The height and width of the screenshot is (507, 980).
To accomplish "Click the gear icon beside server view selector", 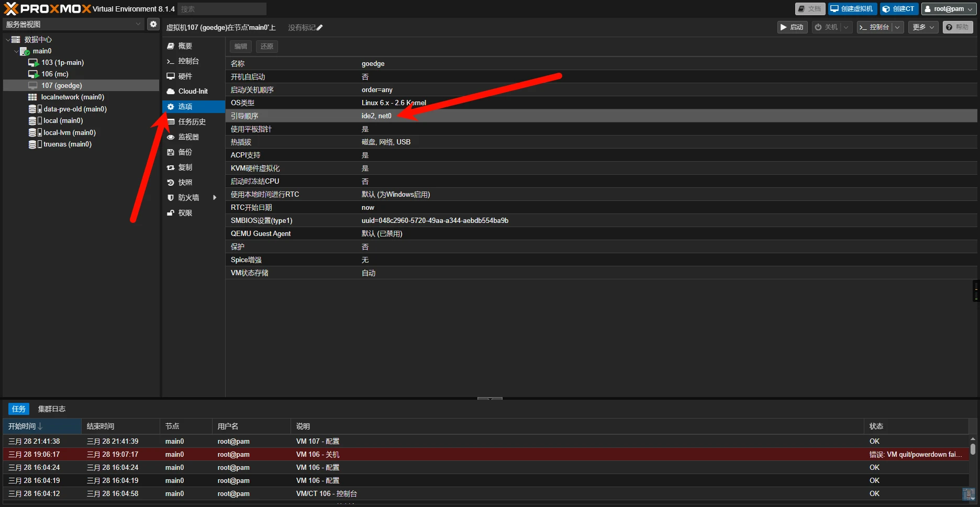I will [153, 24].
